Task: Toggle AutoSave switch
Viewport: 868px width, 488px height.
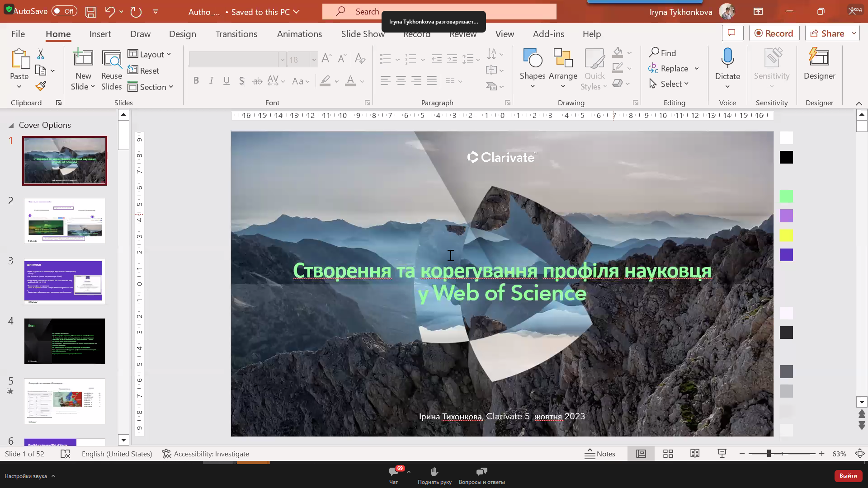Action: click(x=64, y=11)
